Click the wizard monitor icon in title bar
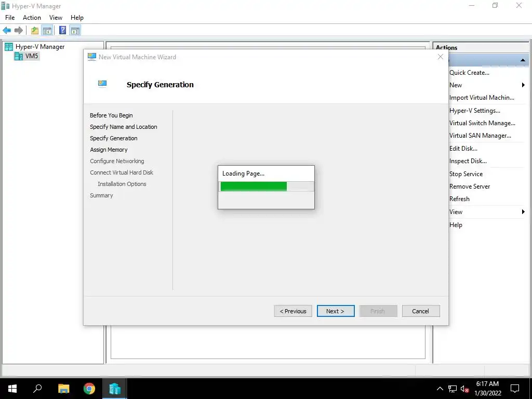This screenshot has height=399, width=532. click(x=91, y=57)
